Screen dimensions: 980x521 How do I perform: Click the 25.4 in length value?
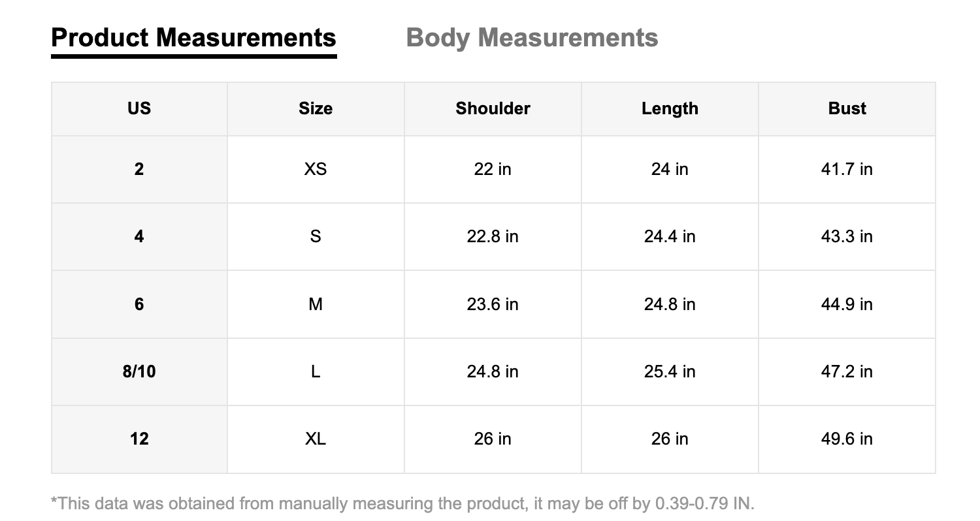[x=670, y=371]
